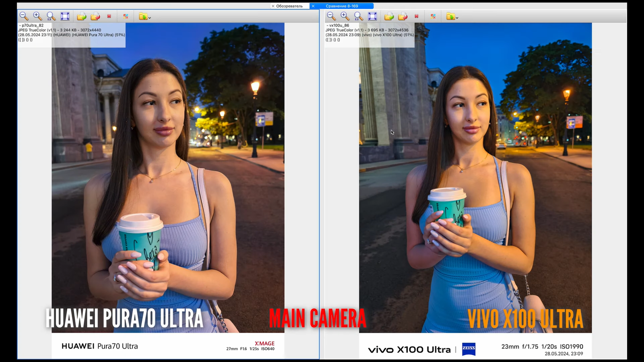Delete the vx100u_86 file using red X
The image size is (644, 362).
pyautogui.click(x=417, y=16)
